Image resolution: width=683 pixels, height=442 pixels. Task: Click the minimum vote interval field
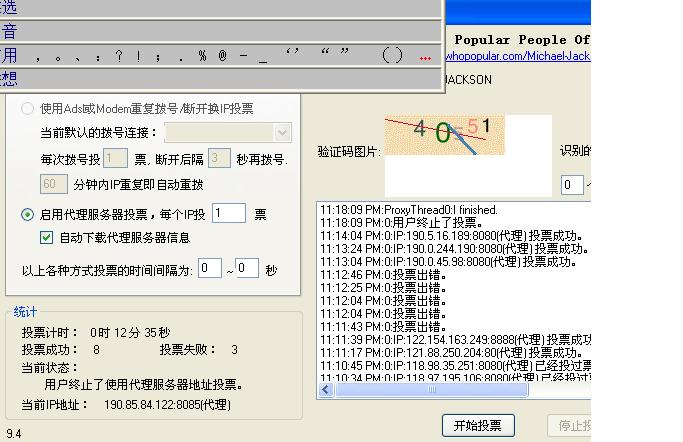210,268
